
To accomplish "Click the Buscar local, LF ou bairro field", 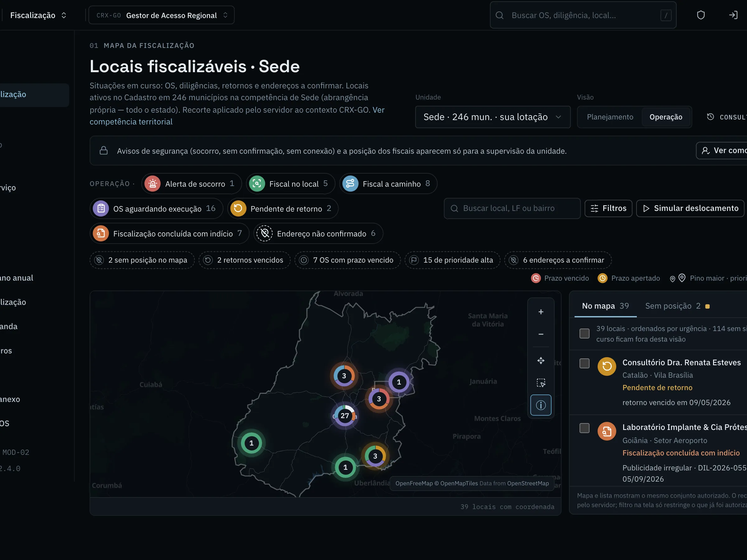I will tap(512, 208).
